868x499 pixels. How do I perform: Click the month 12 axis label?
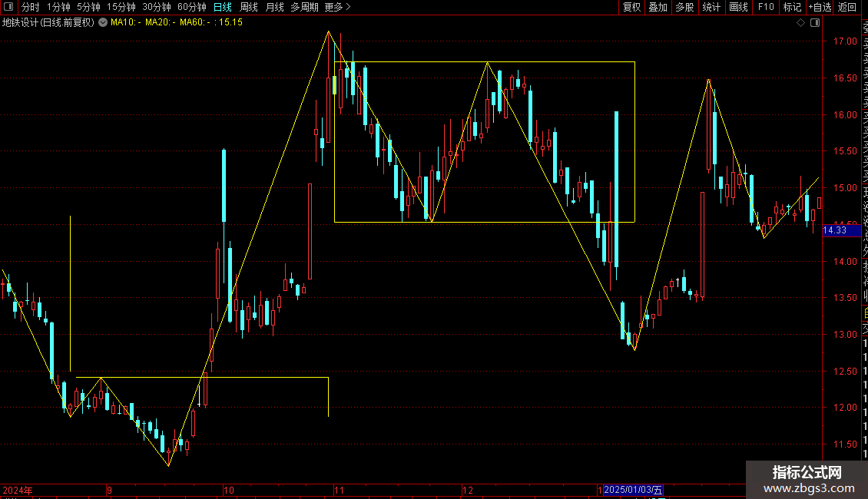[468, 490]
